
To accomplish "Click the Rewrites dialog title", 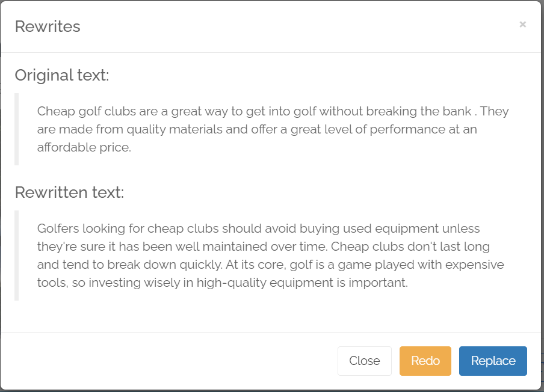I will (x=48, y=26).
